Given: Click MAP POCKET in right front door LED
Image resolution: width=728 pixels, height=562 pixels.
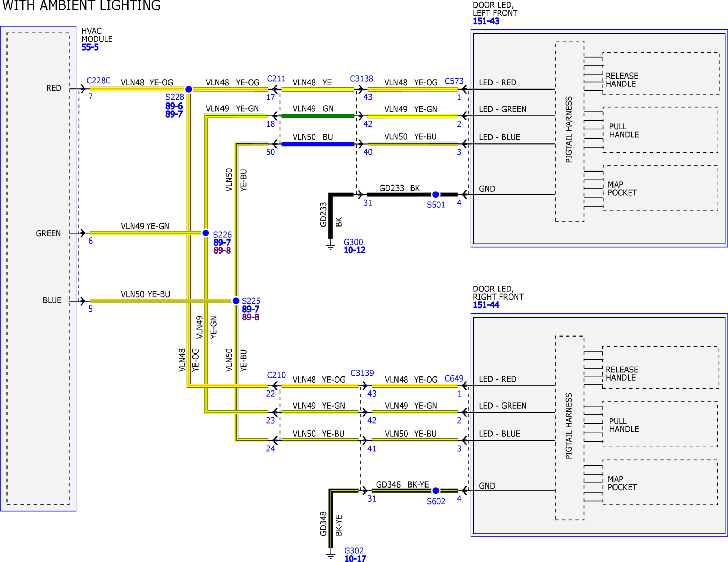Looking at the screenshot, I should click(x=622, y=483).
